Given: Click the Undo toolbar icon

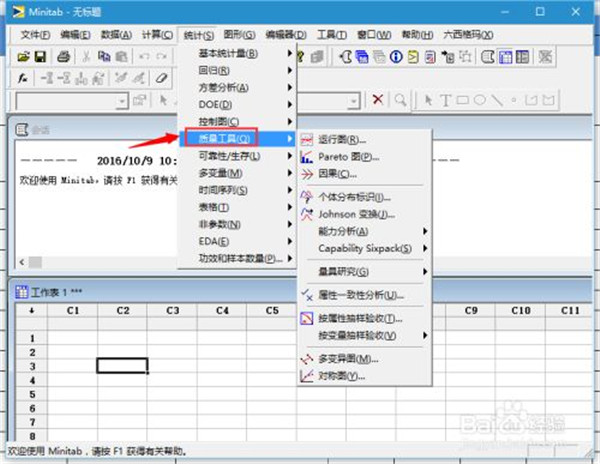Looking at the screenshot, I should (144, 57).
